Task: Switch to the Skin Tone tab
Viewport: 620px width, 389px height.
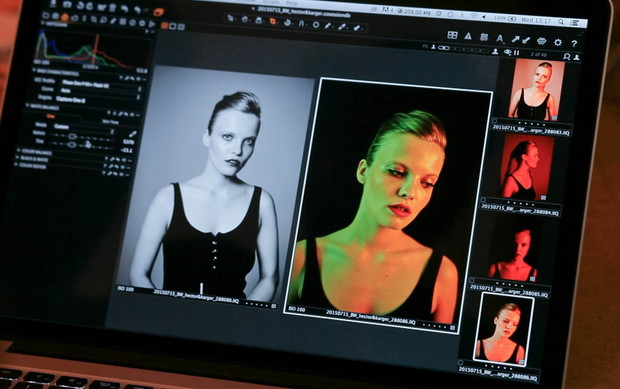Action: tap(110, 122)
